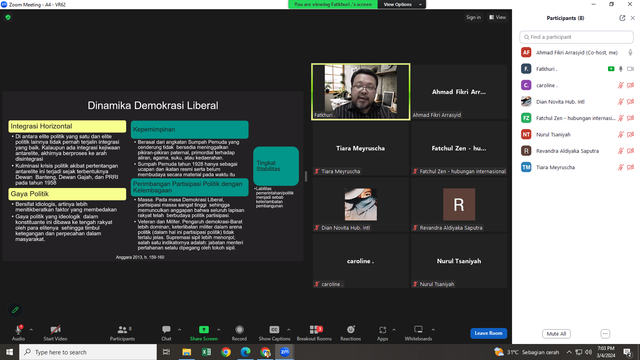Mute audio with the microphone icon
This screenshot has width=640, height=360.
pos(18,329)
